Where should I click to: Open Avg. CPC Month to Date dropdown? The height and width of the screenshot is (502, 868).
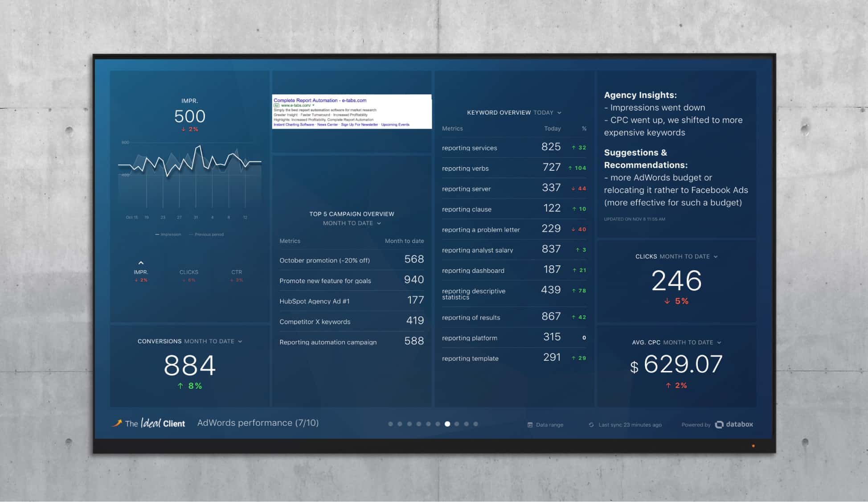tap(719, 343)
